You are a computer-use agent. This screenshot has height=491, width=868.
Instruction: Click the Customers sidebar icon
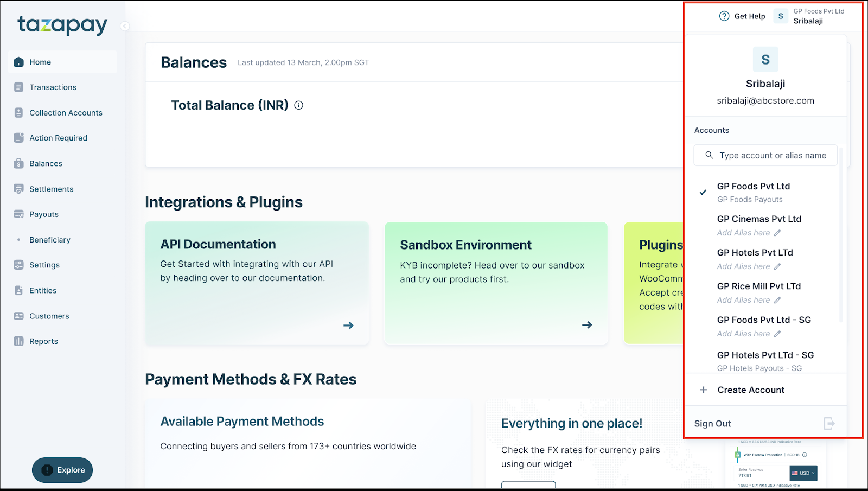(x=19, y=316)
